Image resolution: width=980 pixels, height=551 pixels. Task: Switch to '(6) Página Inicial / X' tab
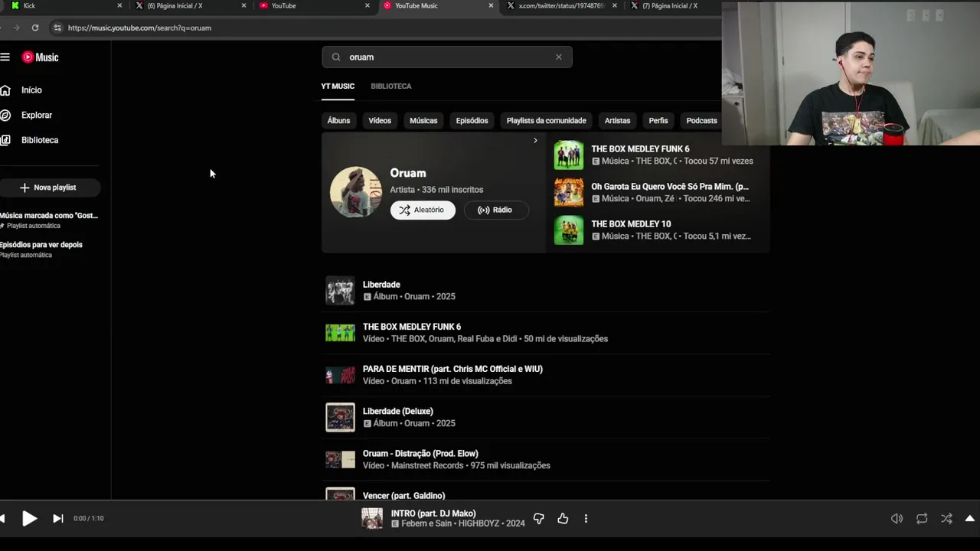pos(191,5)
